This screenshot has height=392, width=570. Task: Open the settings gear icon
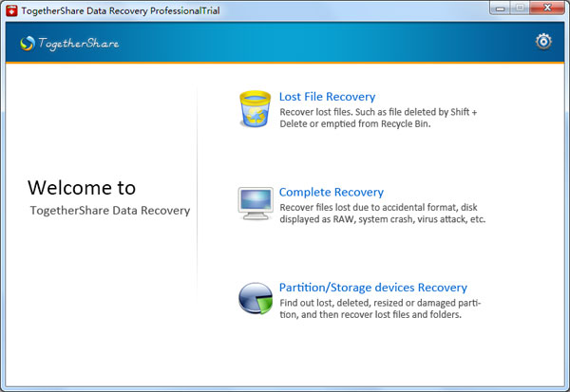point(543,42)
